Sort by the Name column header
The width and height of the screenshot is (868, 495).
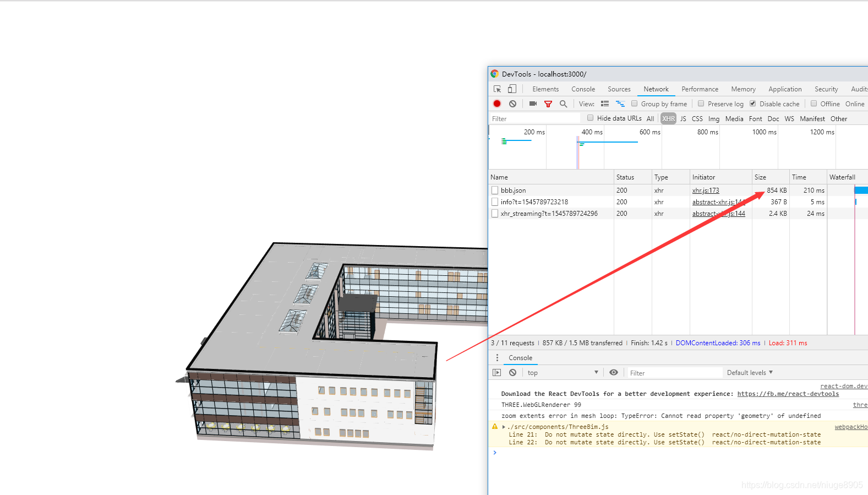click(551, 177)
